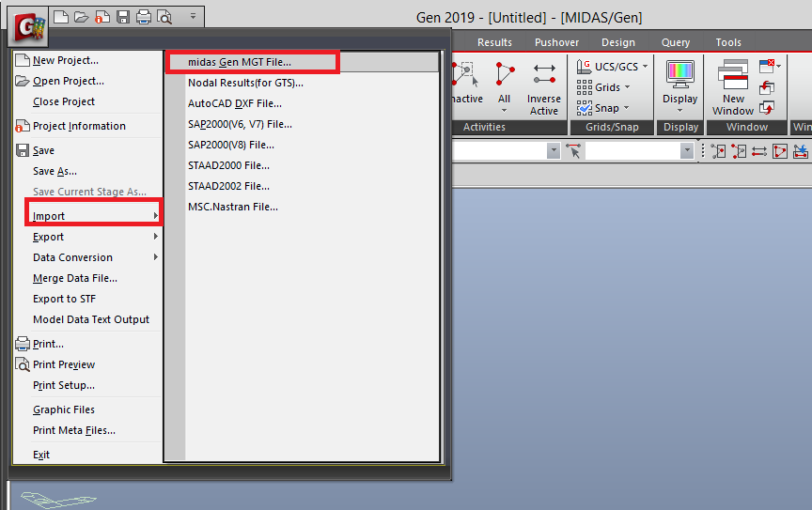The height and width of the screenshot is (510, 812).
Task: Open the Query ribbon tab
Action: point(676,42)
